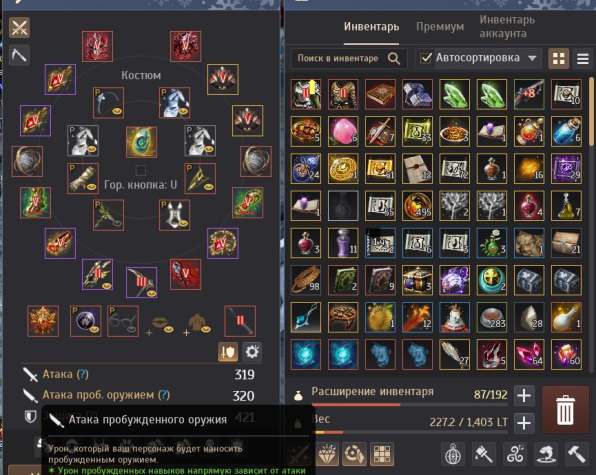Click the diamond crystal icon in bottom bar

click(x=327, y=453)
